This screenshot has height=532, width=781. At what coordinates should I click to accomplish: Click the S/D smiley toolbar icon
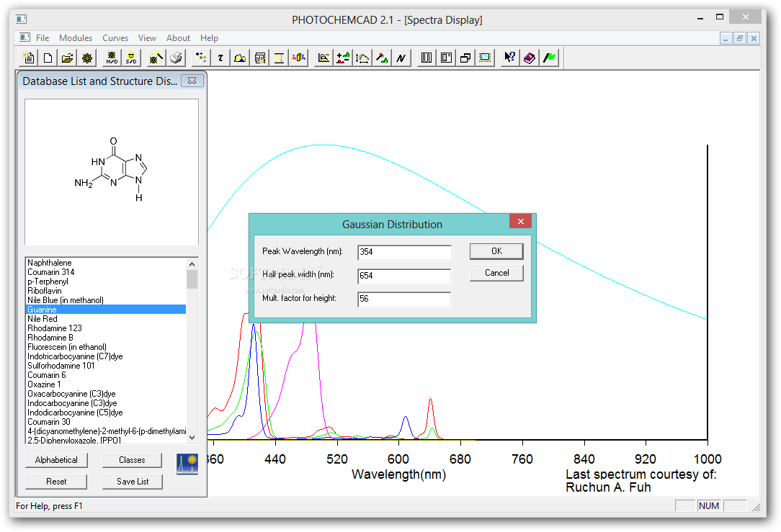point(131,58)
